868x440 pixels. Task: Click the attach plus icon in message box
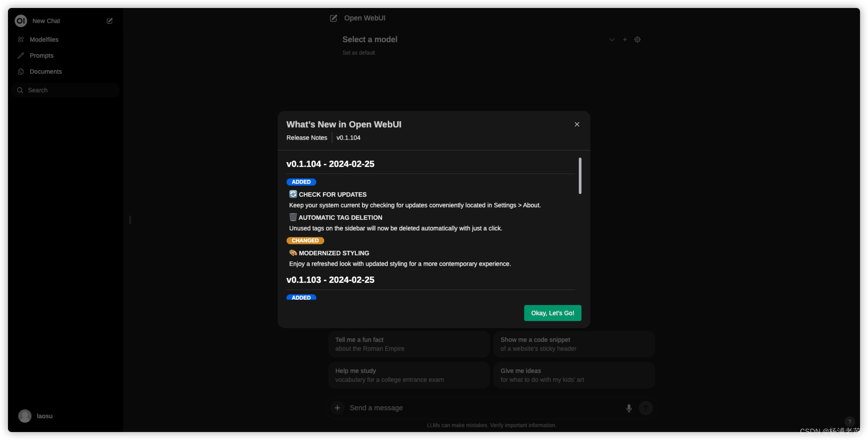pyautogui.click(x=338, y=408)
